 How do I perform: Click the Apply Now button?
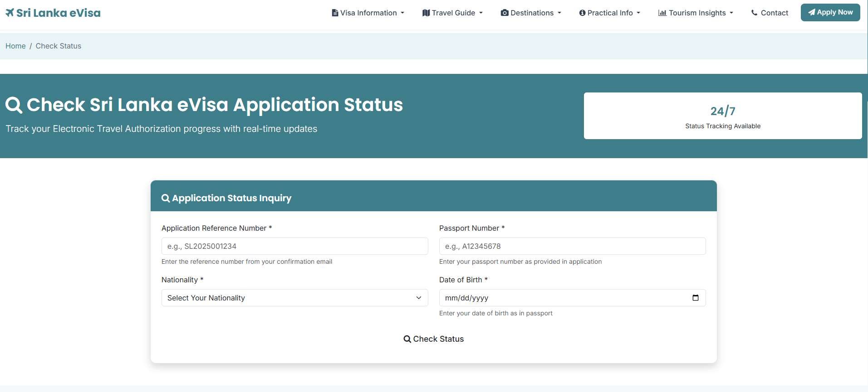click(x=830, y=12)
